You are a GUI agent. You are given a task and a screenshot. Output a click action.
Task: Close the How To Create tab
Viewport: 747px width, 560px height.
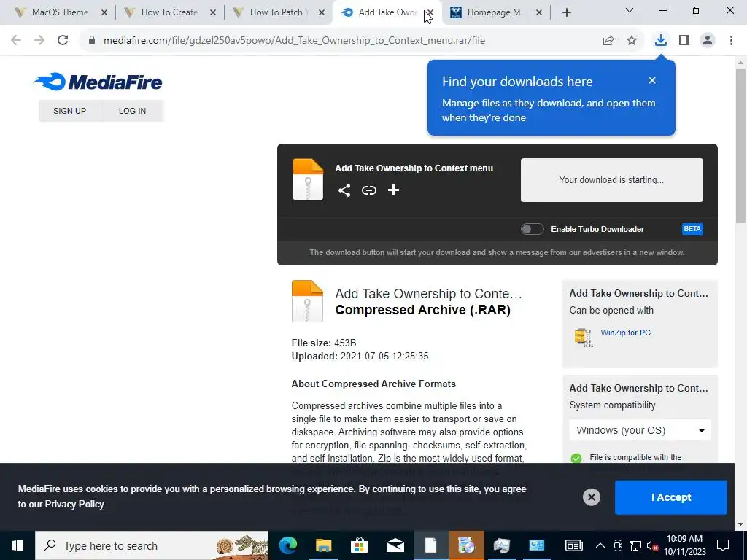tap(213, 12)
